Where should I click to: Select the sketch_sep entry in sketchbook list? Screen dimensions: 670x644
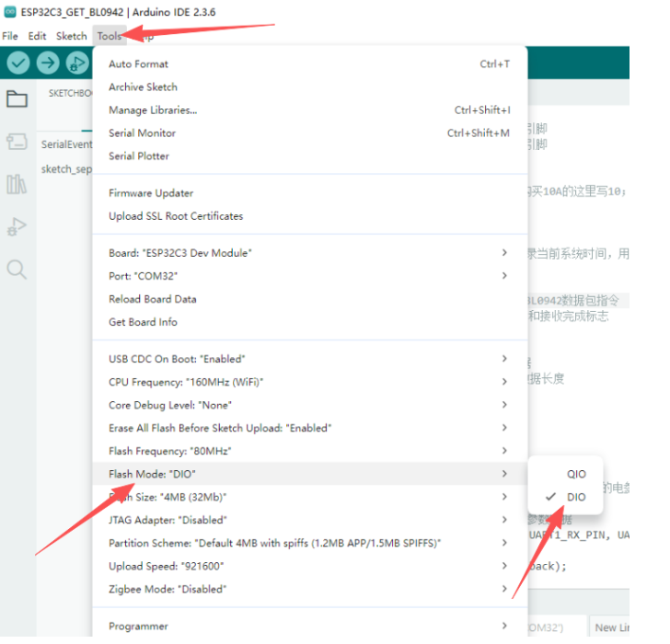(65, 169)
